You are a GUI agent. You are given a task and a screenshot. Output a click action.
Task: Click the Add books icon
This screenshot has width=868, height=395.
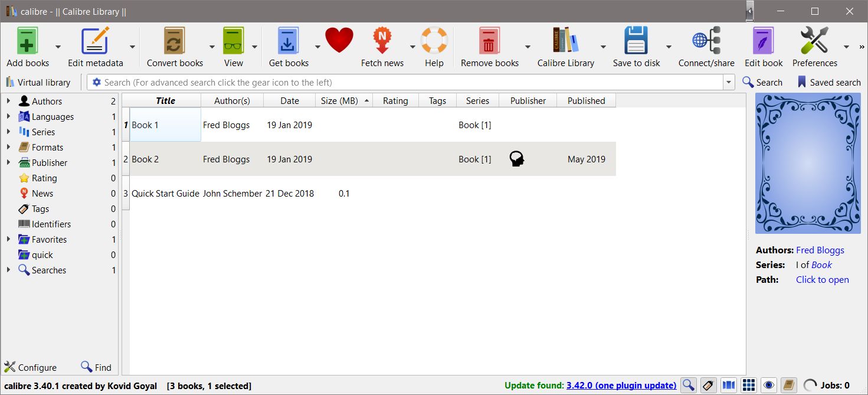click(x=28, y=41)
